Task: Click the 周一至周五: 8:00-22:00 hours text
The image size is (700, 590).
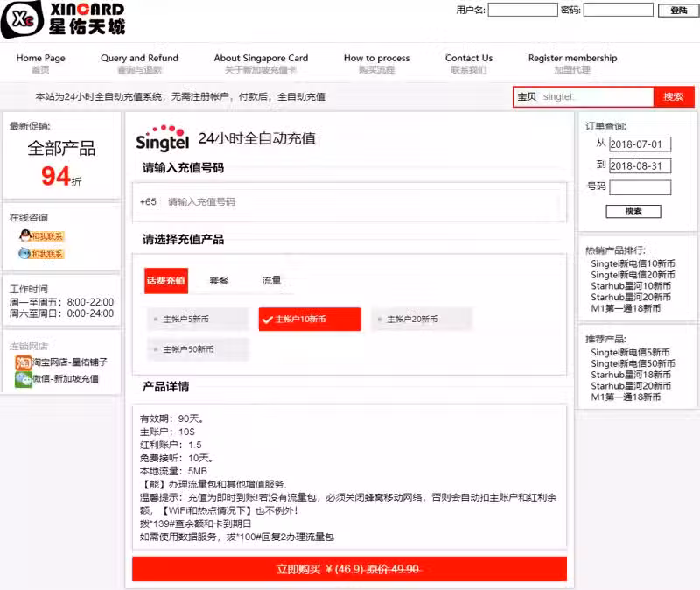Action: point(61,302)
